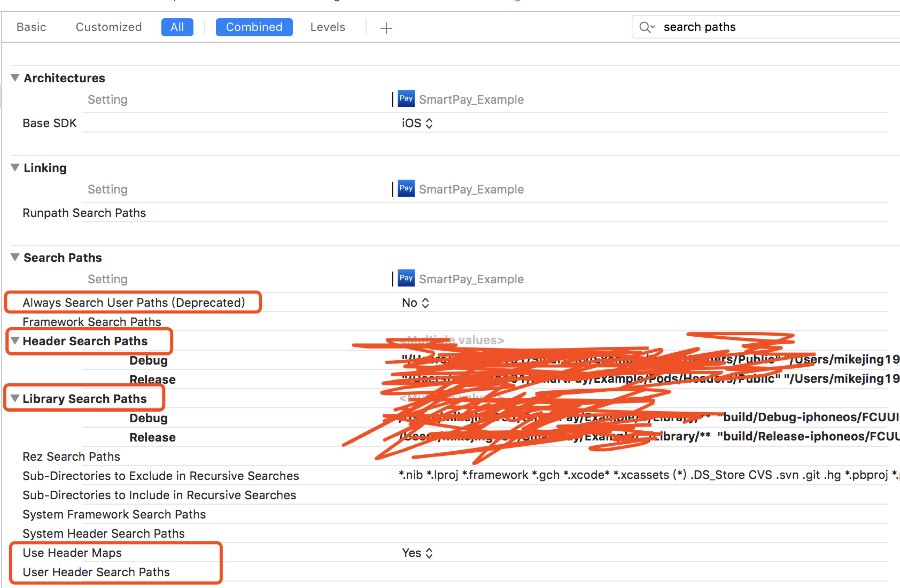
Task: Switch to the Customized filter
Action: (x=108, y=27)
